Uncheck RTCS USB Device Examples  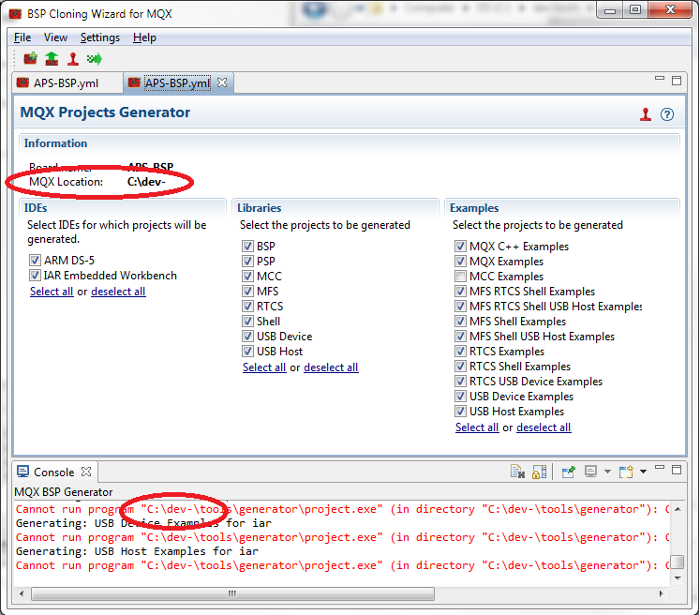[x=460, y=381]
